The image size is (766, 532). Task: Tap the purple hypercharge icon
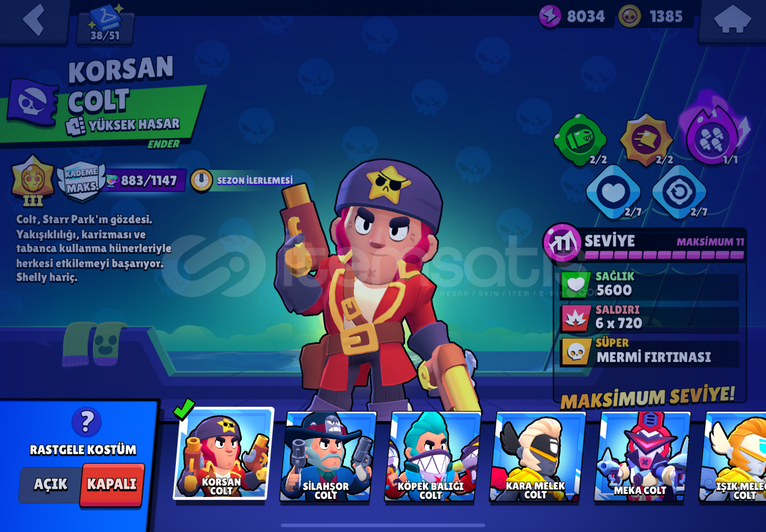[713, 135]
